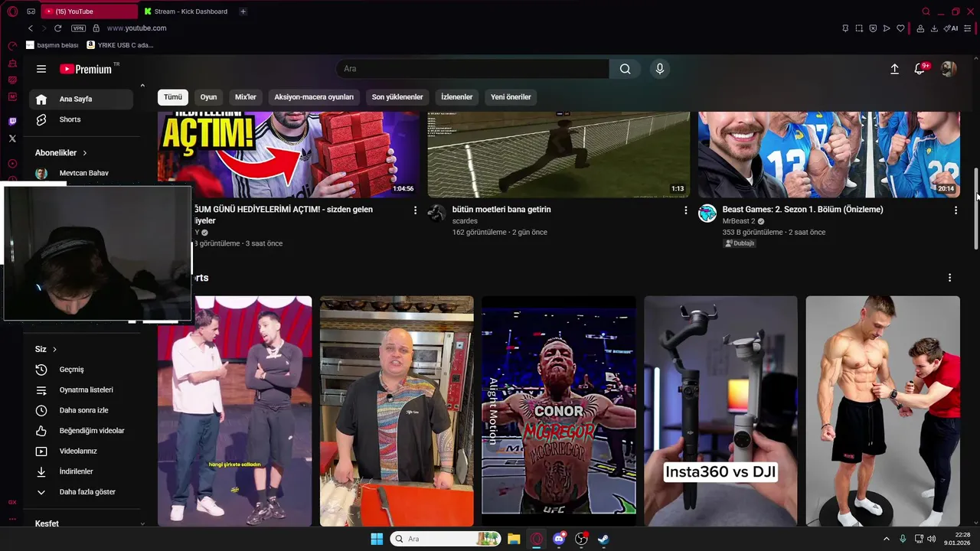Viewport: 980px width, 551px height.
Task: Expand the Abonelikler section
Action: coord(61,153)
